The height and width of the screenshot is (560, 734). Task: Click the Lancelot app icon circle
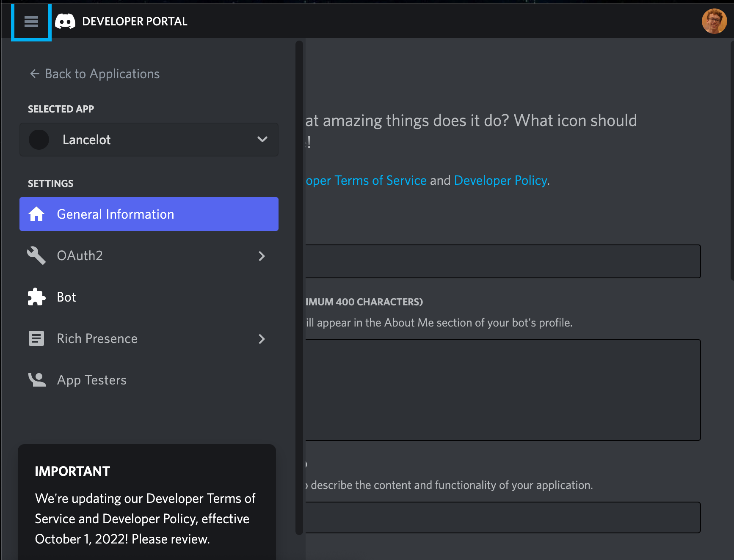click(x=39, y=140)
